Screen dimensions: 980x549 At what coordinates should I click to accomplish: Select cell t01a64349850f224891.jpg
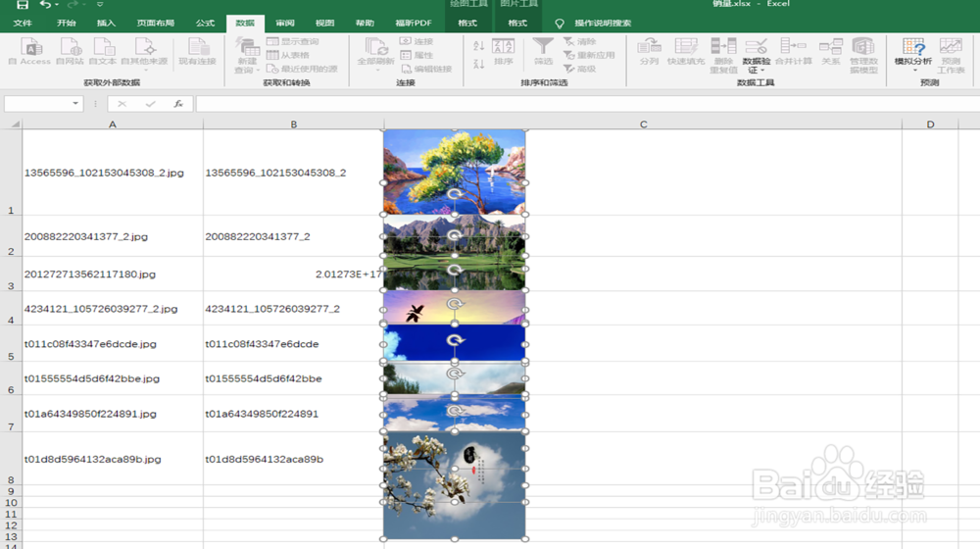pos(113,414)
